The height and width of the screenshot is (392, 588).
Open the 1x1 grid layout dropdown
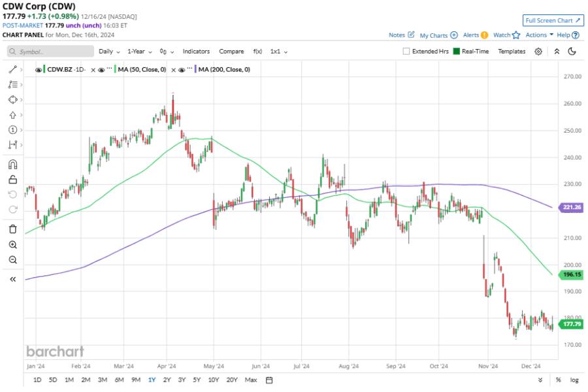point(278,52)
